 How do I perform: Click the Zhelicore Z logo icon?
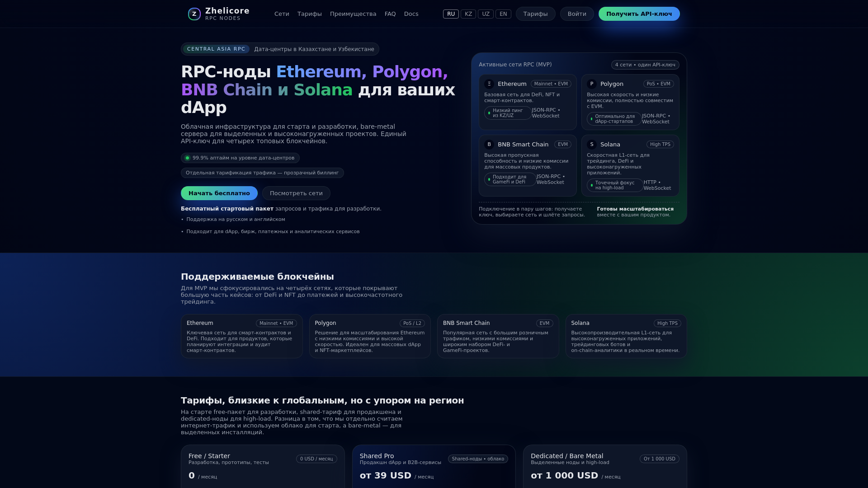(194, 14)
